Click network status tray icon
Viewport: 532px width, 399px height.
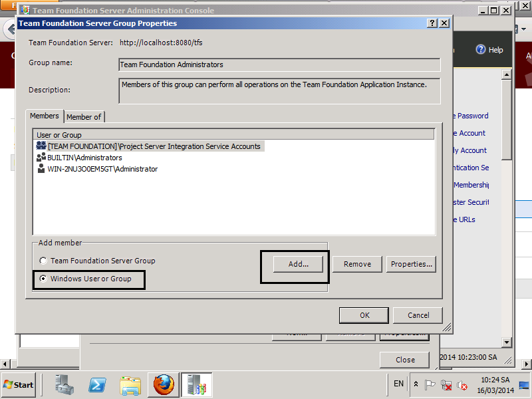[x=446, y=385]
